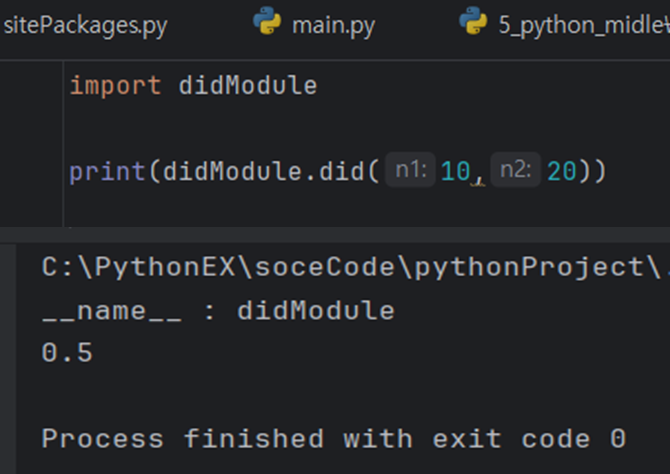Switch to the sitePackages.py tab
This screenshot has width=670, height=474.
85,26
